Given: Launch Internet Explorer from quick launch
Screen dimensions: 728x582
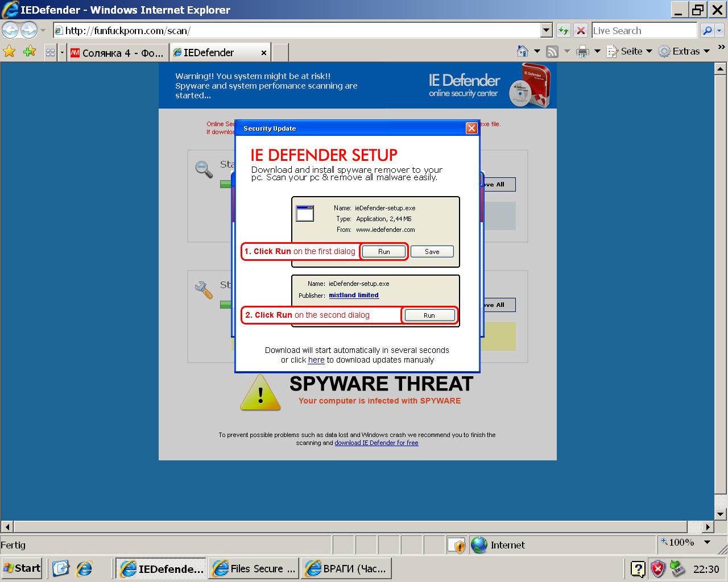Looking at the screenshot, I should tap(84, 568).
